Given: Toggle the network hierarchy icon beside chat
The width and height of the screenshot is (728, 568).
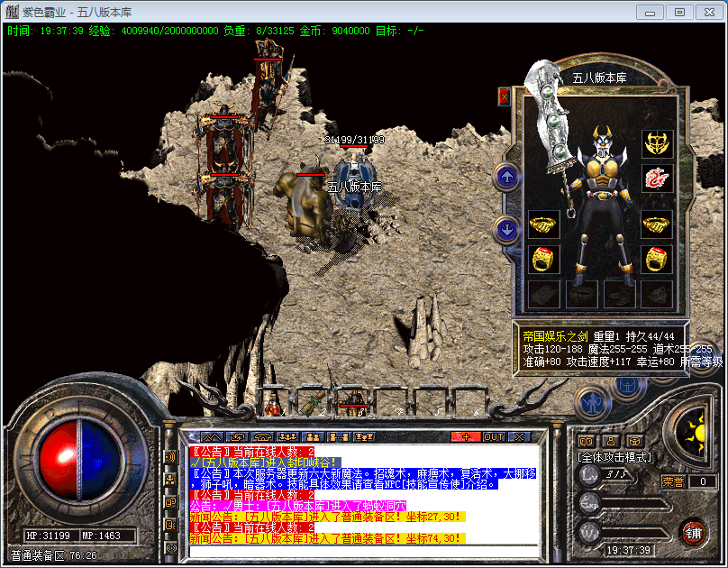Looking at the screenshot, I should point(170,480).
